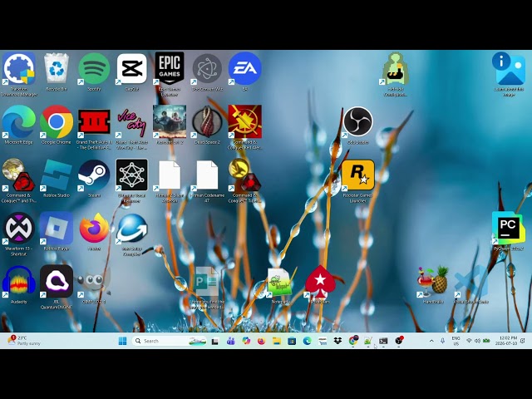Open the Wi-Fi network tray icon

pyautogui.click(x=469, y=341)
